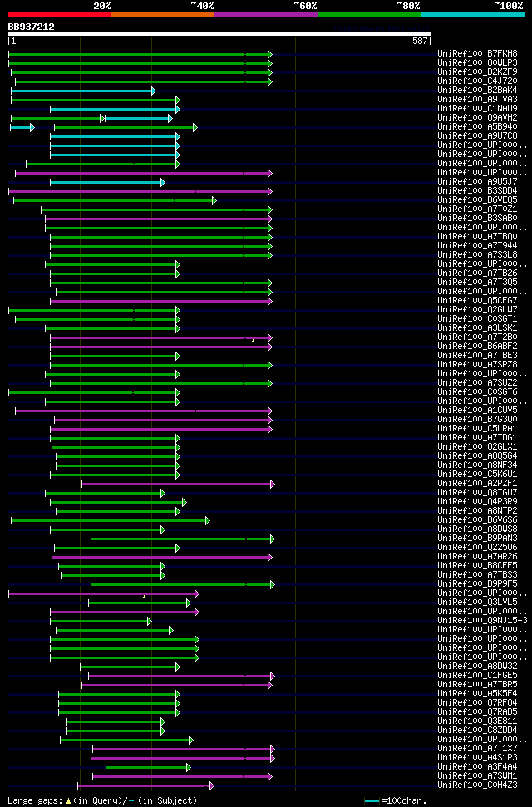Select the label UniRef100_C1NAM9
Image resolution: width=532 pixels, height=807 pixels.
click(477, 109)
